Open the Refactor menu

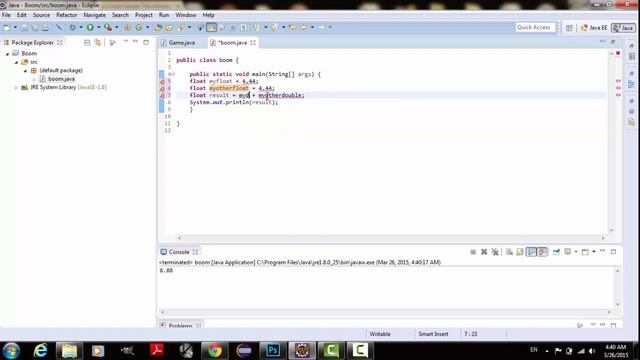click(67, 15)
